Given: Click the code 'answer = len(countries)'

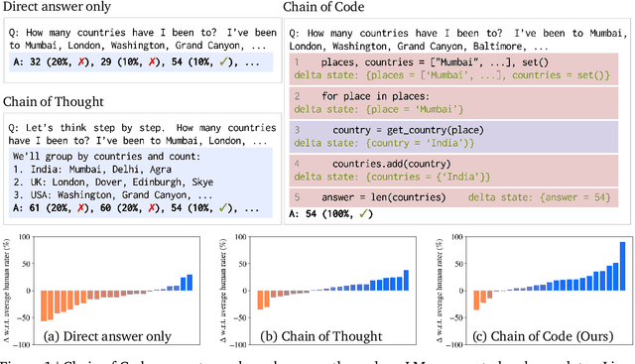Looking at the screenshot, I should [x=384, y=197].
